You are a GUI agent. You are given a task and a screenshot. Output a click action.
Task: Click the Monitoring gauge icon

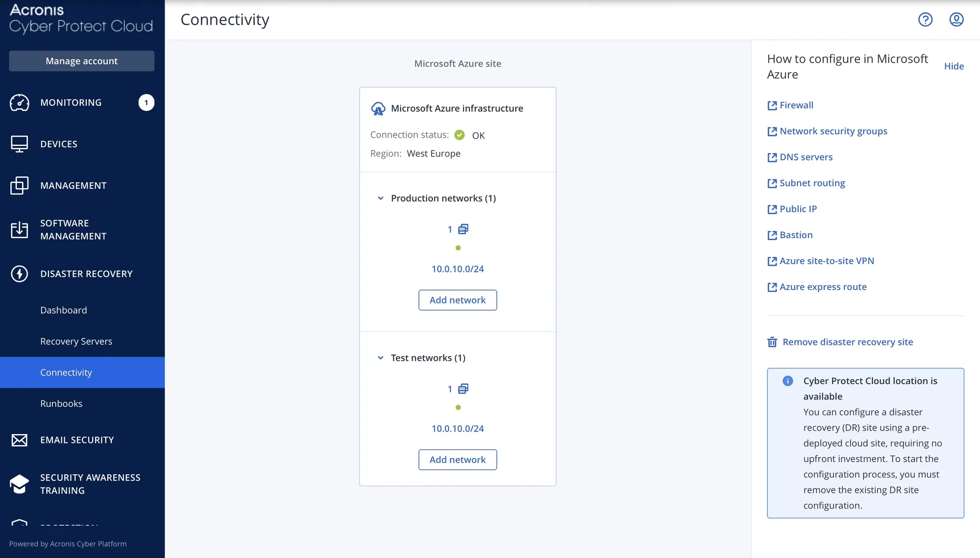tap(20, 102)
